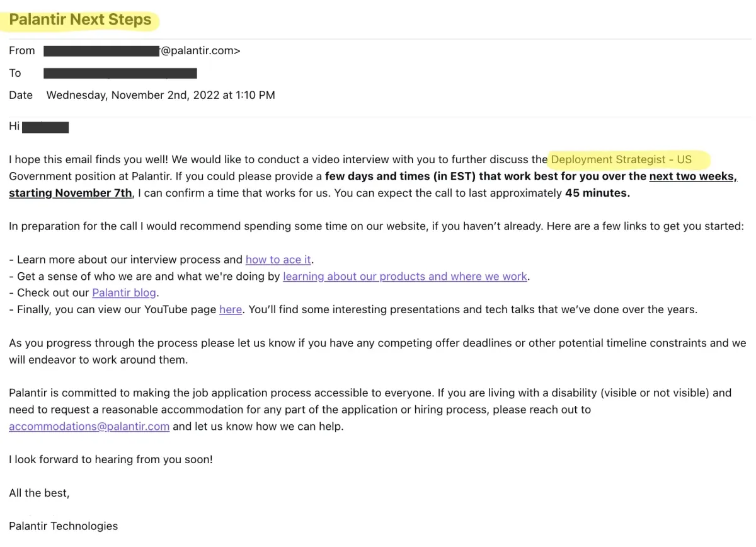Visit the Palantir blog link

124,293
